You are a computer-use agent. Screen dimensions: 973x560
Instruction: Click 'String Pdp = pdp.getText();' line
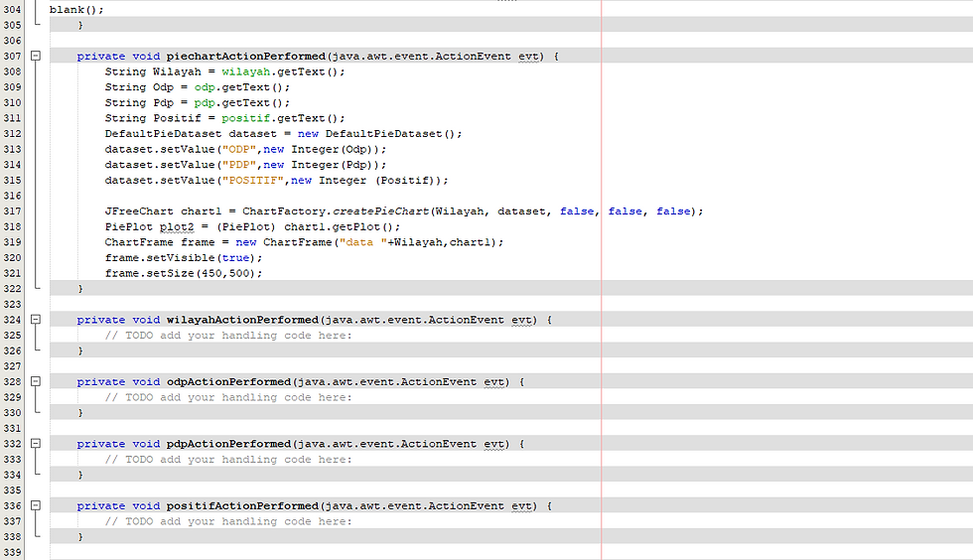[198, 102]
